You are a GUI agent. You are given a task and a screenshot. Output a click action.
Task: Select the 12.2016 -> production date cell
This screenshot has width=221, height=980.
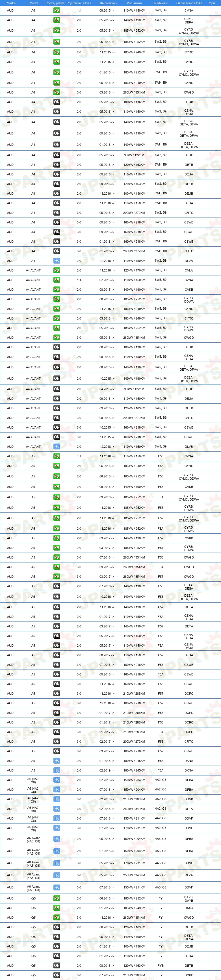click(107, 703)
